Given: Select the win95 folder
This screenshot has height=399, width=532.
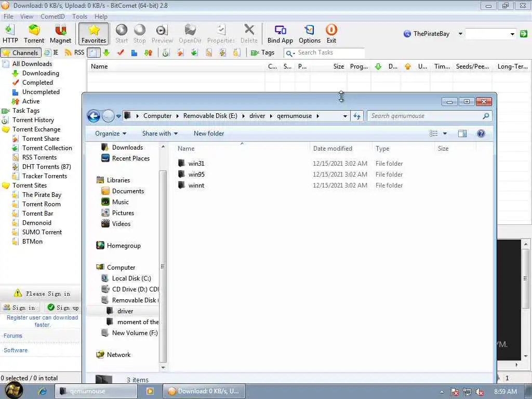Looking at the screenshot, I should 196,175.
